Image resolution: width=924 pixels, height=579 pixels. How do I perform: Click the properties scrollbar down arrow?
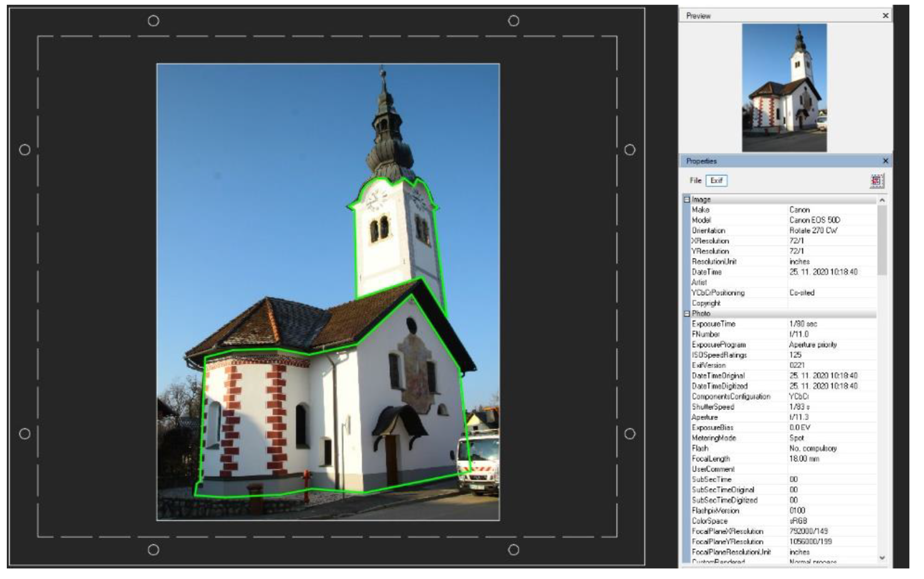[x=882, y=558]
